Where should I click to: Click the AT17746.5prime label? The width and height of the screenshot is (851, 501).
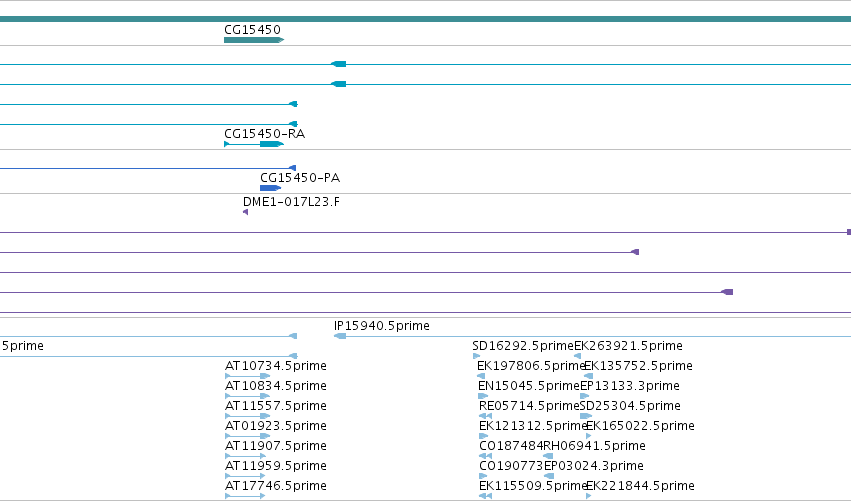(x=276, y=486)
